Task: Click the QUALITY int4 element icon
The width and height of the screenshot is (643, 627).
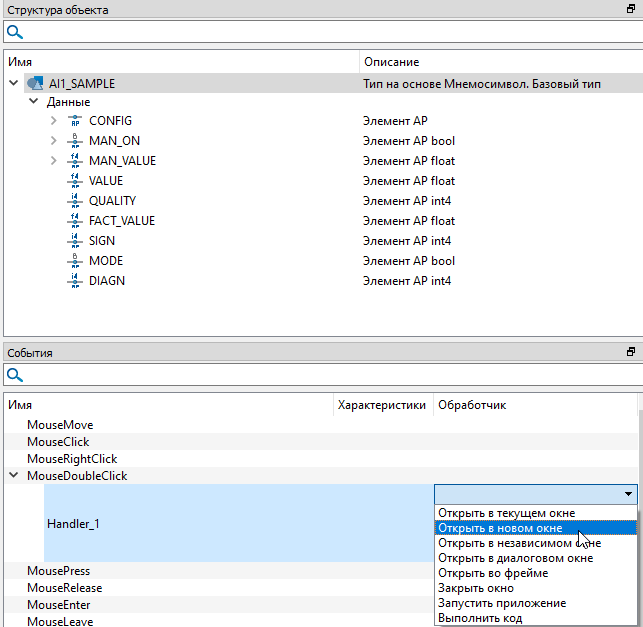Action: (x=74, y=201)
